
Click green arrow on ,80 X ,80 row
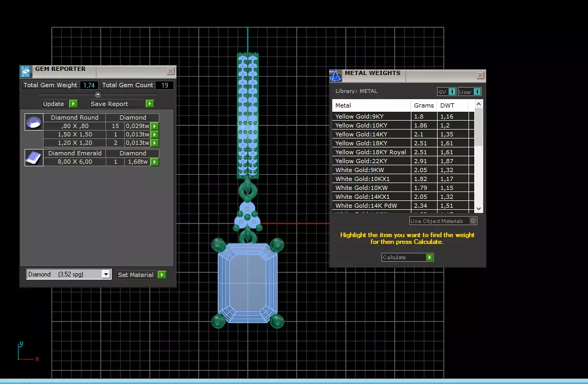[x=155, y=126]
